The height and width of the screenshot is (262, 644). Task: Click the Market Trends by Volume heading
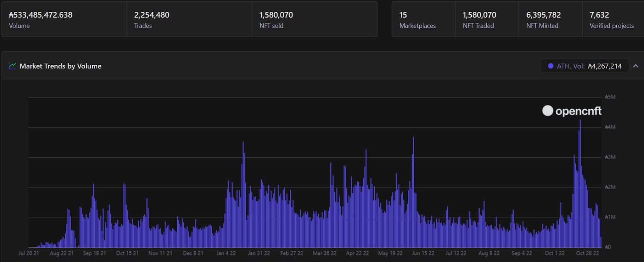point(60,66)
